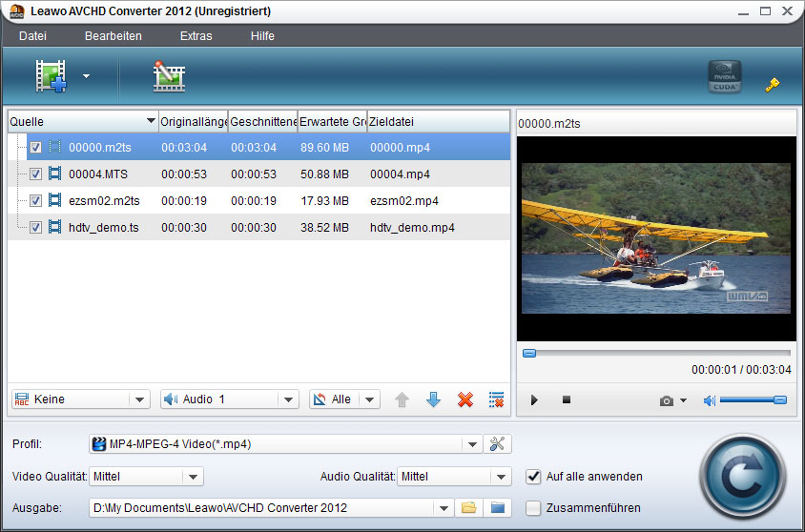Click the preview seek bar handle
The height and width of the screenshot is (532, 805).
pos(529,354)
